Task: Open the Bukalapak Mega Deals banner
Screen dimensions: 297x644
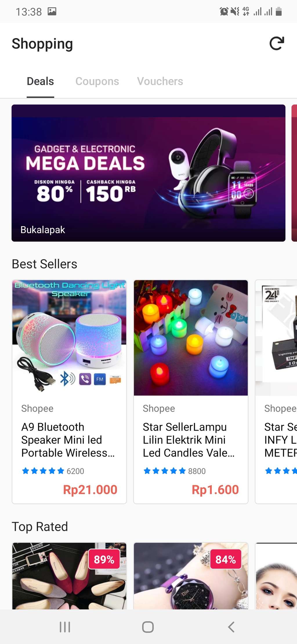Action: [x=148, y=173]
